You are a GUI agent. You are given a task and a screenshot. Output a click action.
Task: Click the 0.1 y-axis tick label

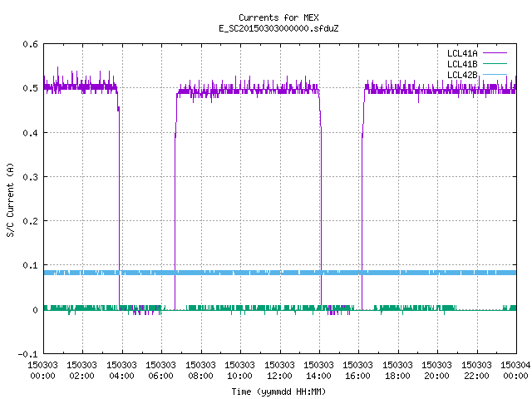tap(31, 265)
